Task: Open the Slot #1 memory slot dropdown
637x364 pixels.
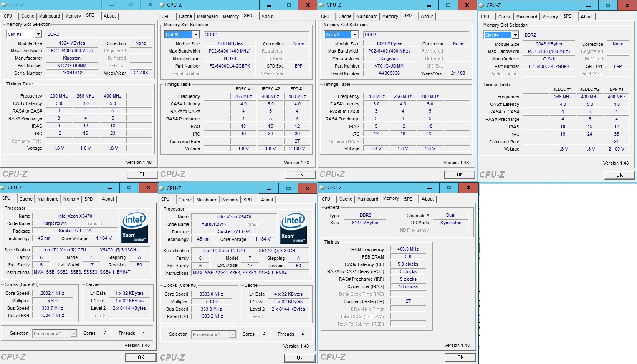Action: 38,34
